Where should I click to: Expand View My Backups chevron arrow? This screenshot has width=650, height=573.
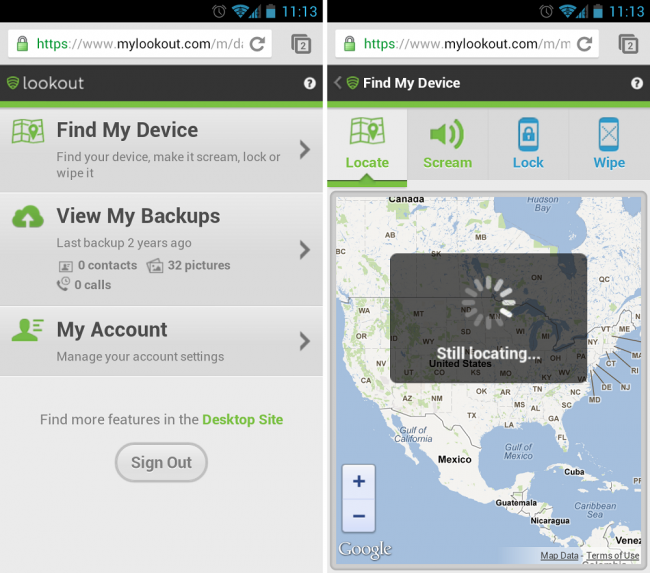pyautogui.click(x=305, y=250)
